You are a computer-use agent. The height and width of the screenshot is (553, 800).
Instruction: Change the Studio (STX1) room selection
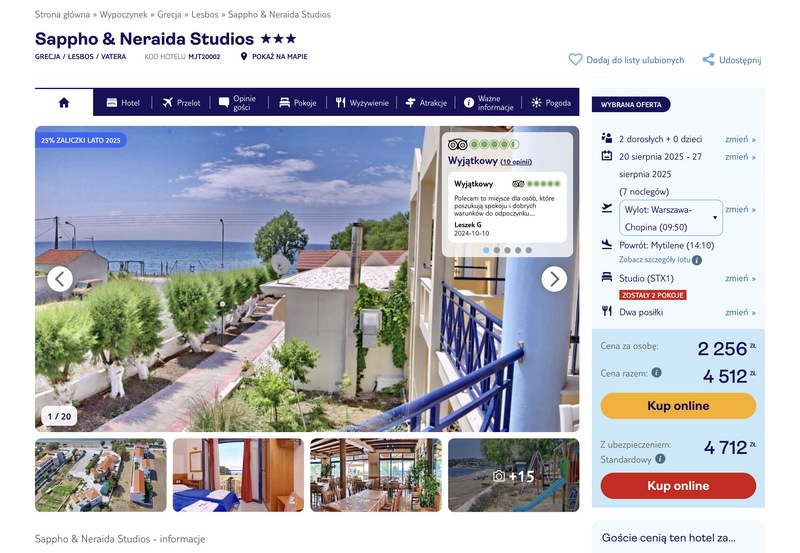click(x=740, y=279)
